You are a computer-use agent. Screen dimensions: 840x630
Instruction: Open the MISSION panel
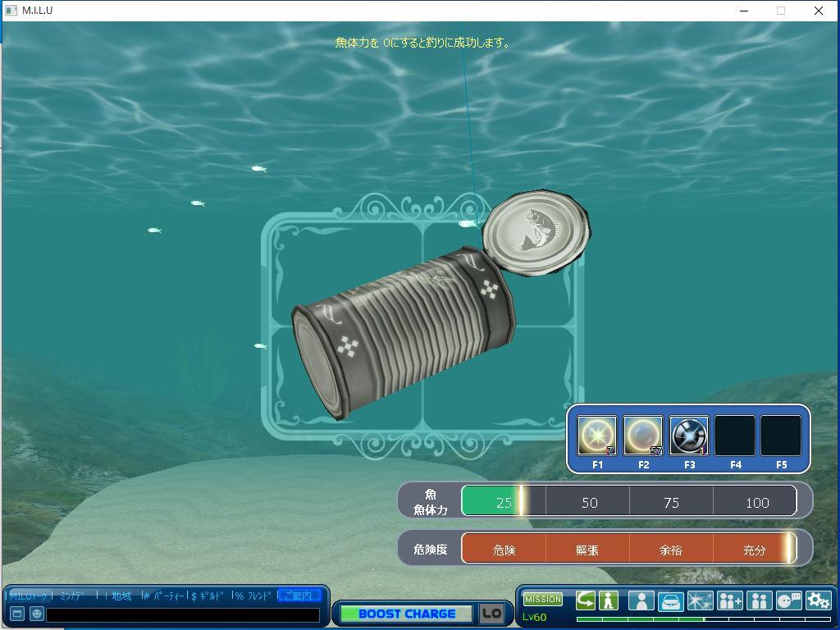543,599
